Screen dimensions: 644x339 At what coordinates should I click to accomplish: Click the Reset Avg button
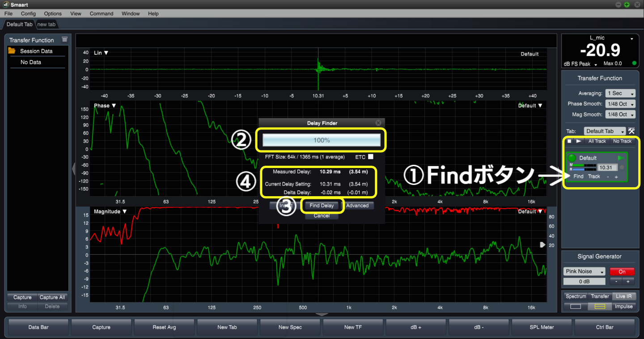(164, 327)
